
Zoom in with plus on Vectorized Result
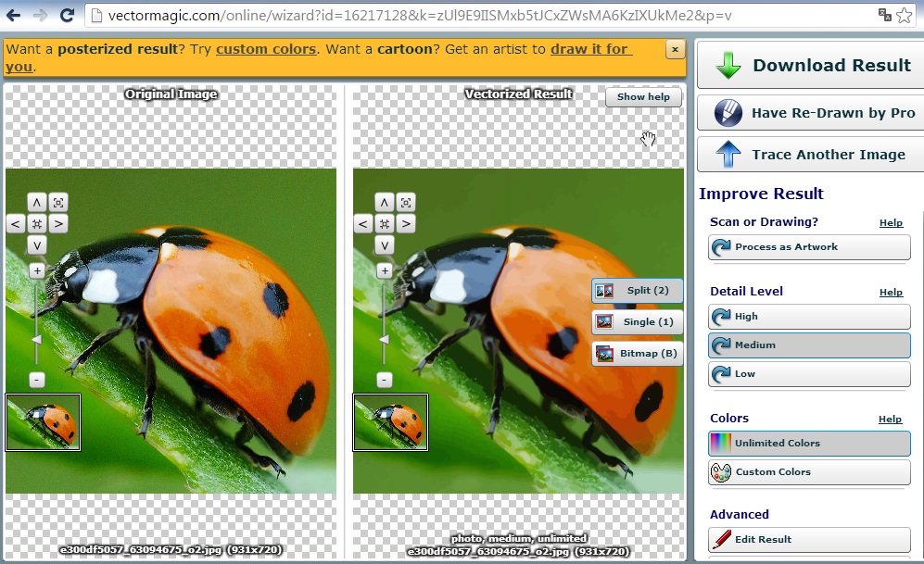click(x=385, y=270)
